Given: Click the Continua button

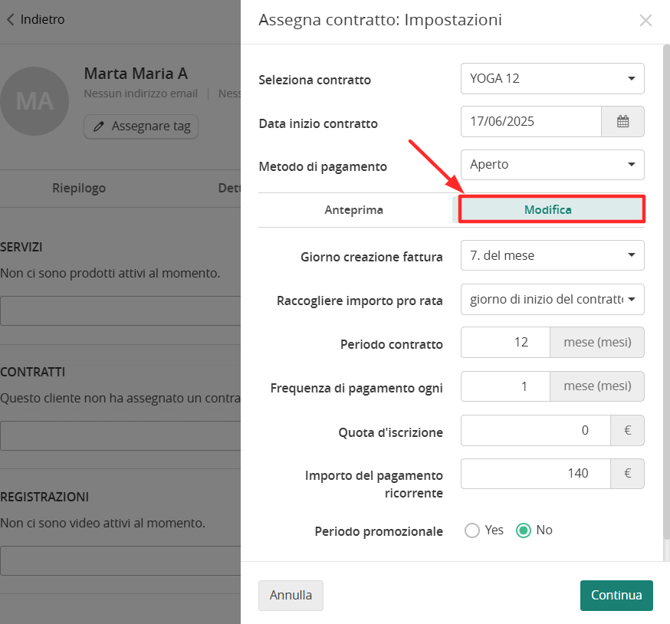Looking at the screenshot, I should 616,595.
